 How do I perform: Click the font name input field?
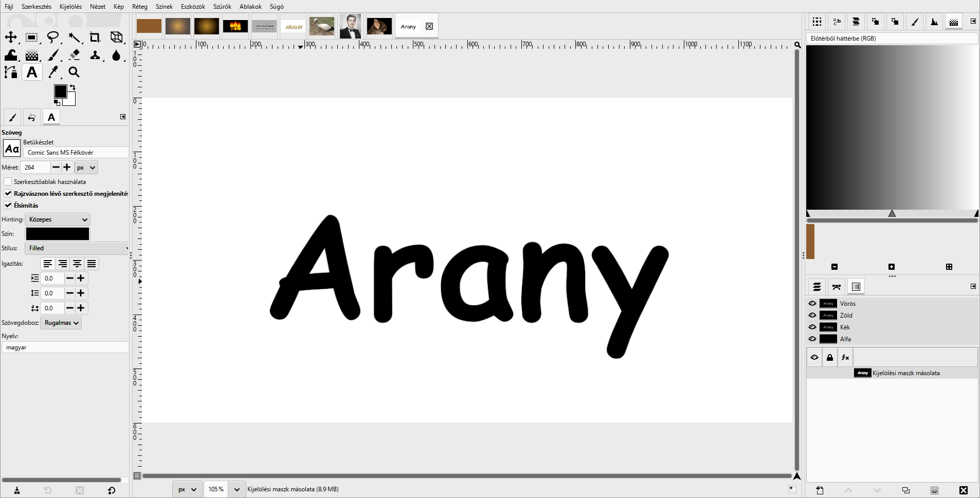[76, 153]
